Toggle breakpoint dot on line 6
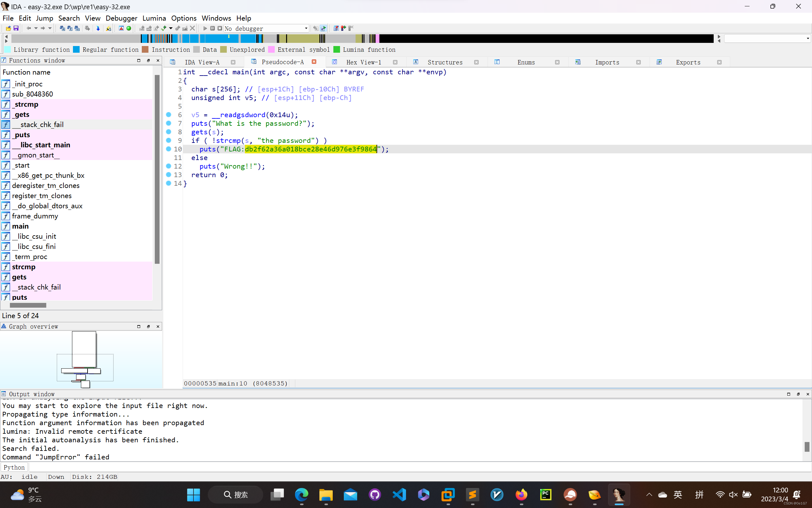 click(x=169, y=115)
